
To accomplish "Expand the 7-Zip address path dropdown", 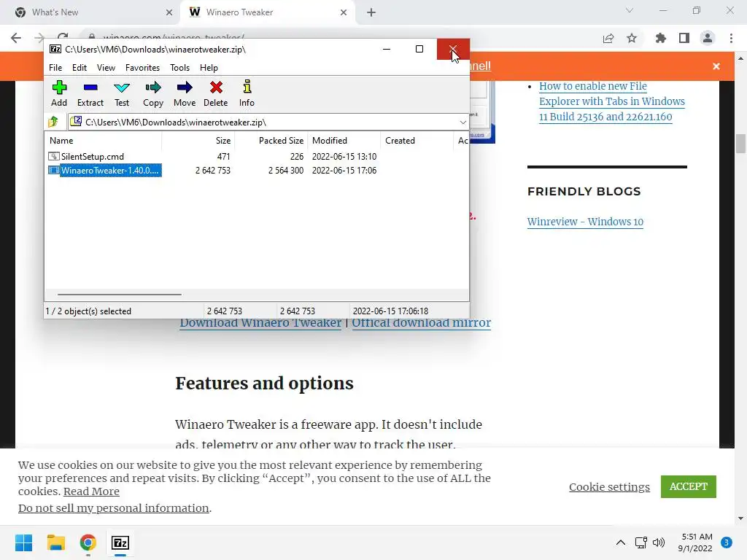I will (462, 122).
